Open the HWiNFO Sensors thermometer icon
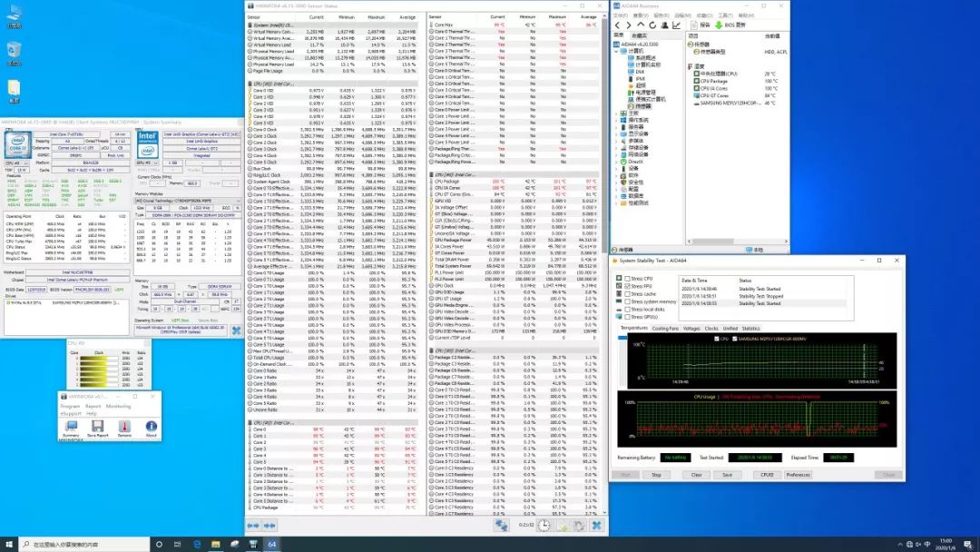The image size is (980, 552). [124, 427]
